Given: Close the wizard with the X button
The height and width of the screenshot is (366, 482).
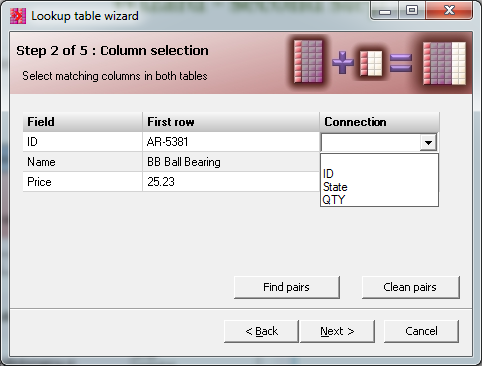Looking at the screenshot, I should click(449, 11).
